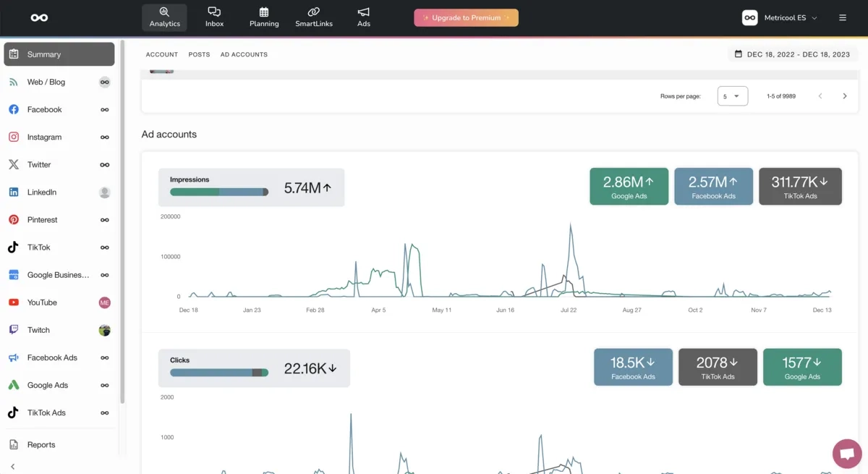Go to the Planning section
Screen dimensions: 868x474
pyautogui.click(x=264, y=17)
